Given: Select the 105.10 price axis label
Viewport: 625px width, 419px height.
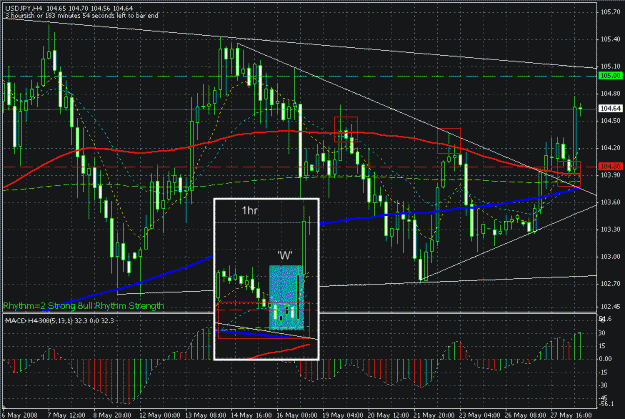Looking at the screenshot, I should point(610,66).
